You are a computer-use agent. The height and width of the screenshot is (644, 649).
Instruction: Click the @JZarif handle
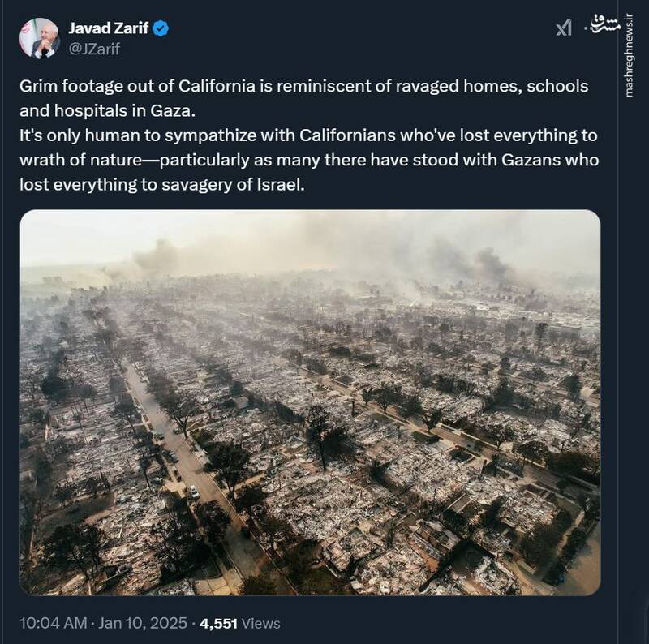pos(96,49)
